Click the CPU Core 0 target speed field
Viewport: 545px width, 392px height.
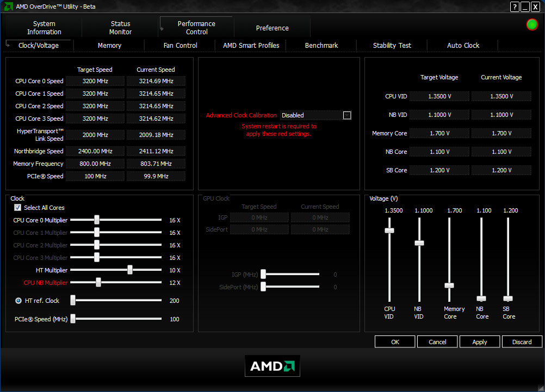coord(95,81)
